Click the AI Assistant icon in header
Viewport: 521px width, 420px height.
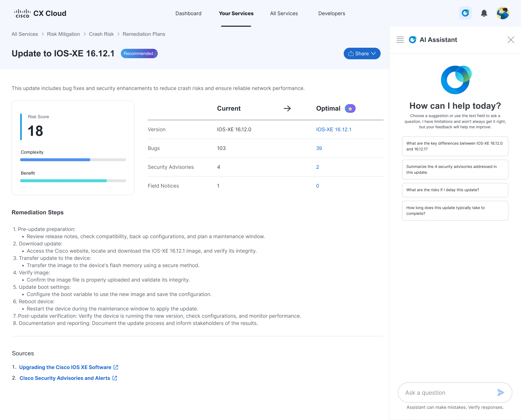(465, 13)
